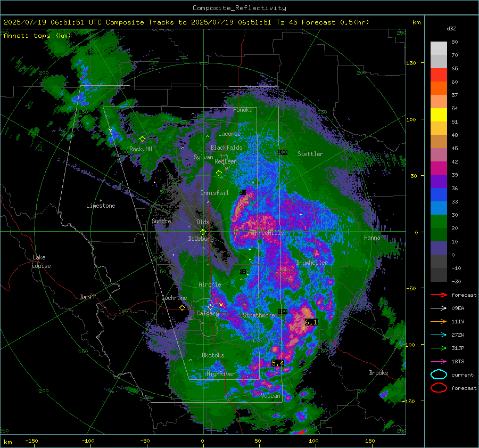Click the dBZ legend heading

(x=451, y=28)
